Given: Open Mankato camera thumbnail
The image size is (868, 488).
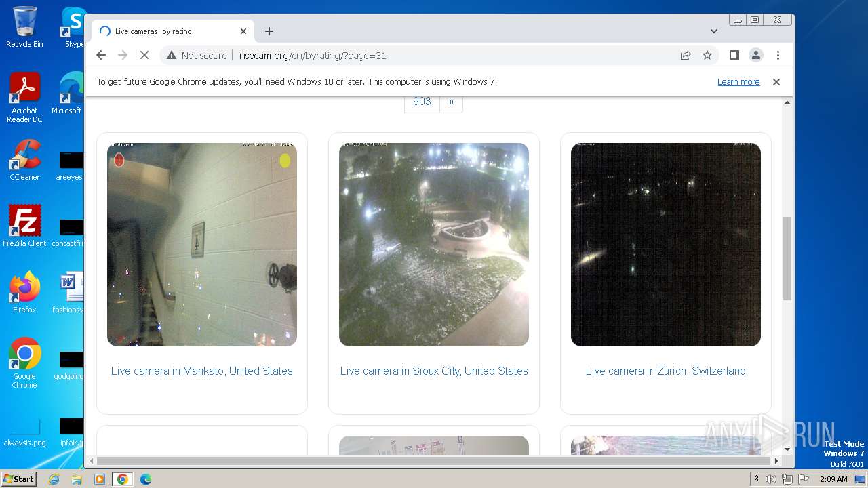Looking at the screenshot, I should pos(202,245).
